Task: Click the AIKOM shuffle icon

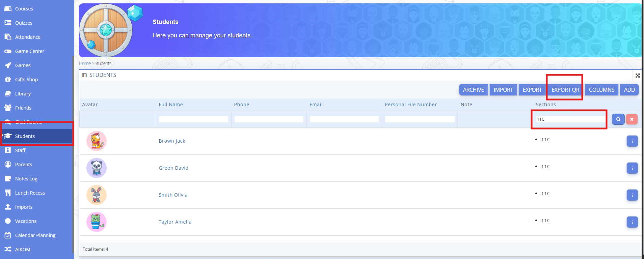Action: coord(8,250)
